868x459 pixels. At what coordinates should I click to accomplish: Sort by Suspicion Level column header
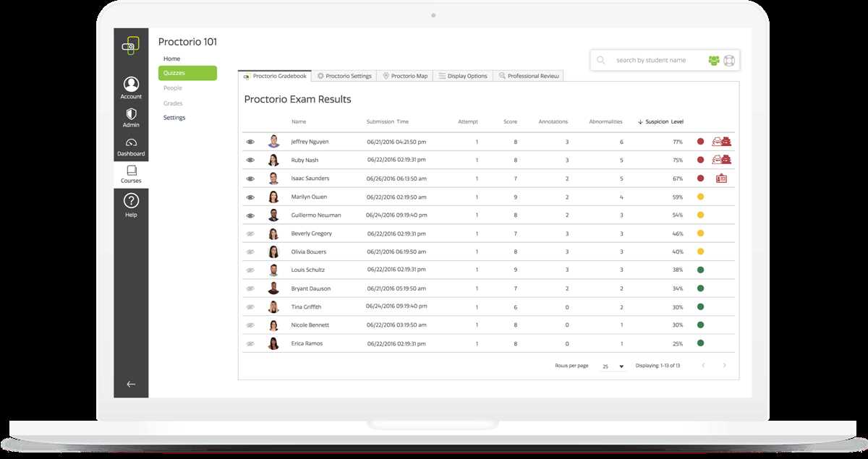click(664, 122)
